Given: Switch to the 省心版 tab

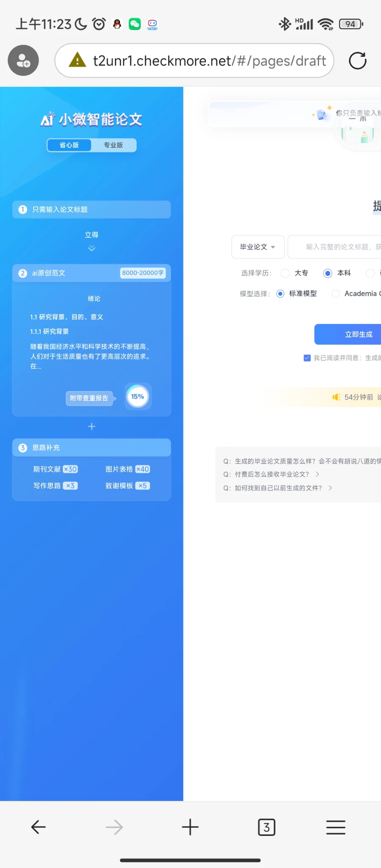Looking at the screenshot, I should tap(69, 145).
